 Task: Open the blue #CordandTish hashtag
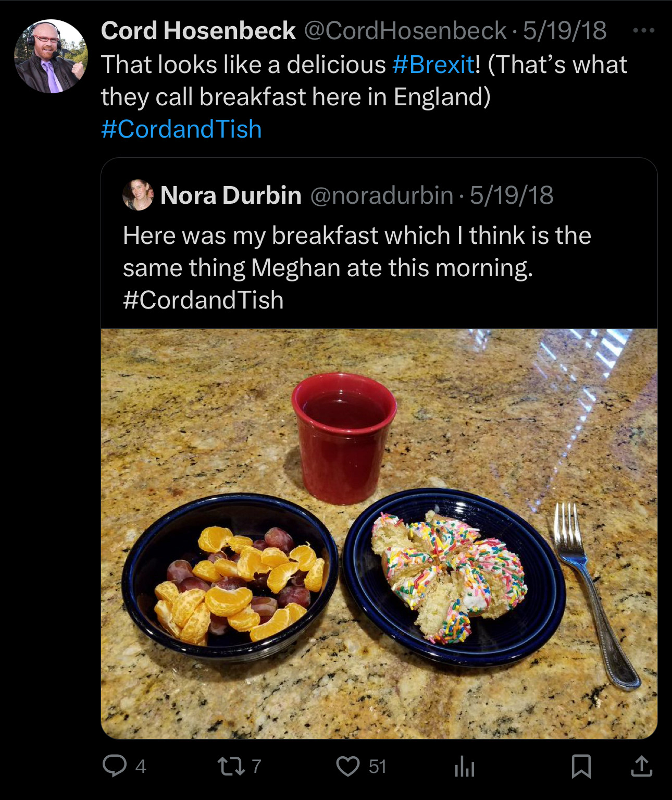[x=181, y=129]
